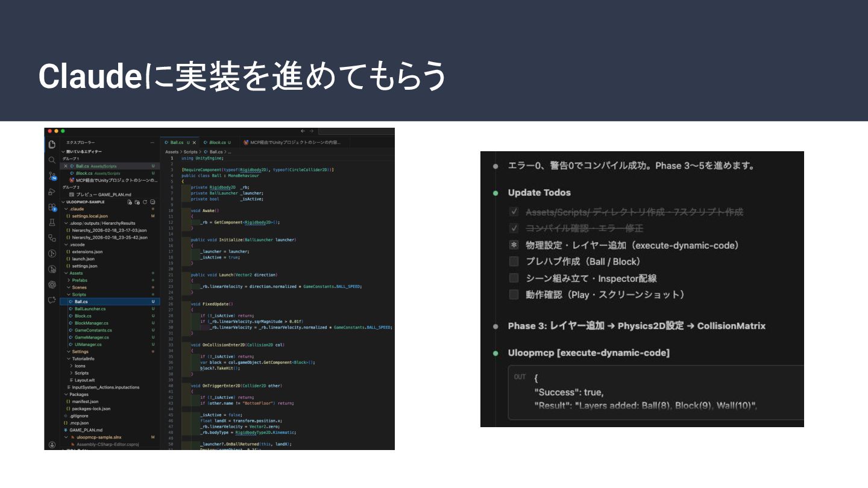
Task: Select GameManager.cs in the tree
Action: pos(110,337)
